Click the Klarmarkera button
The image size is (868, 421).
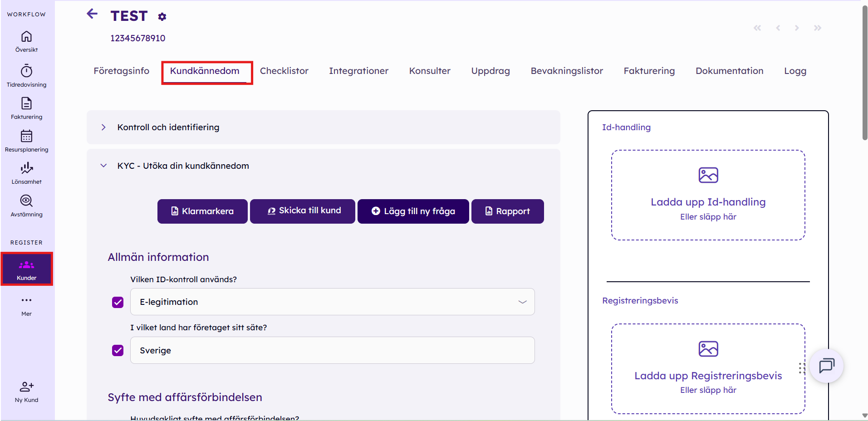pos(202,211)
